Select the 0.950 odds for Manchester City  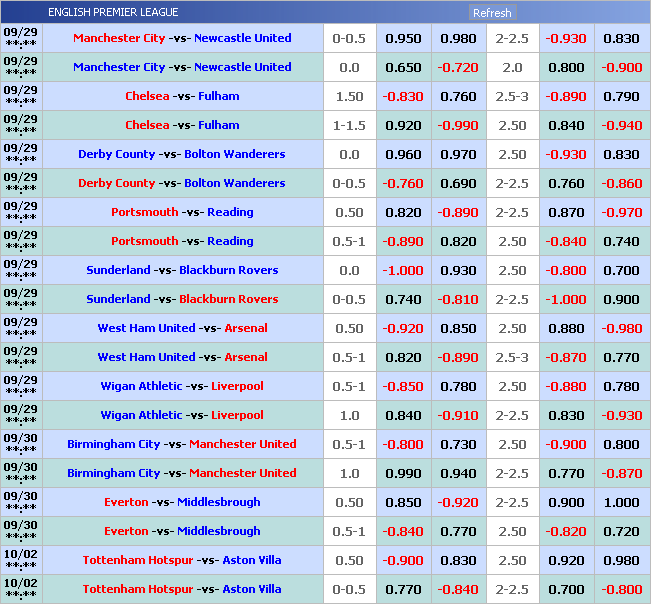pos(403,38)
